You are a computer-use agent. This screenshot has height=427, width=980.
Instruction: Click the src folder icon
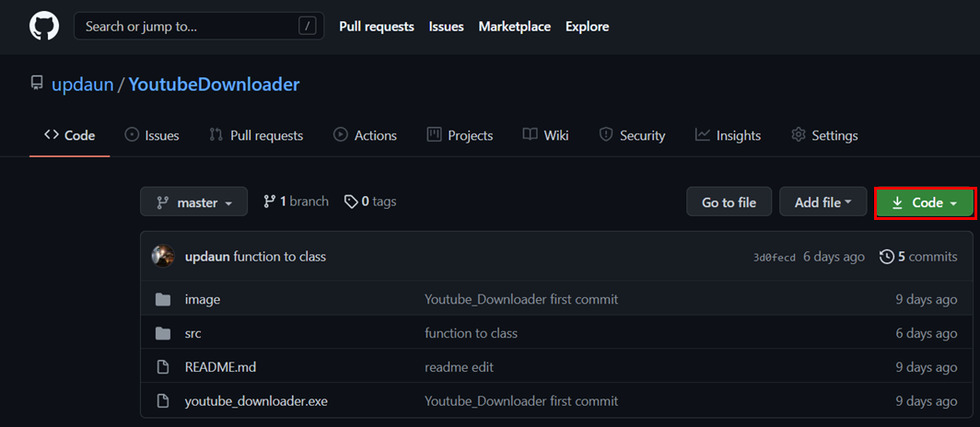click(163, 333)
